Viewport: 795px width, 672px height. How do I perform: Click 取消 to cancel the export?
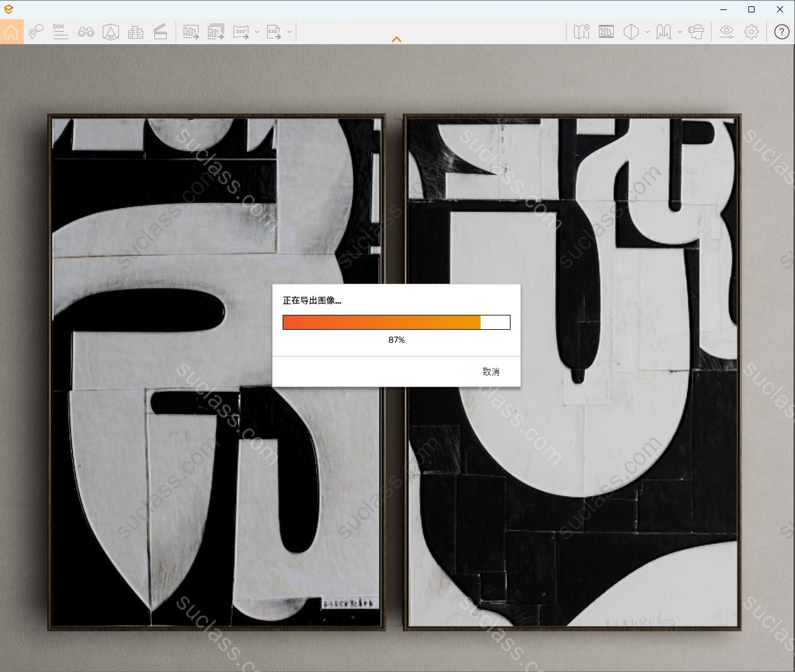click(491, 371)
